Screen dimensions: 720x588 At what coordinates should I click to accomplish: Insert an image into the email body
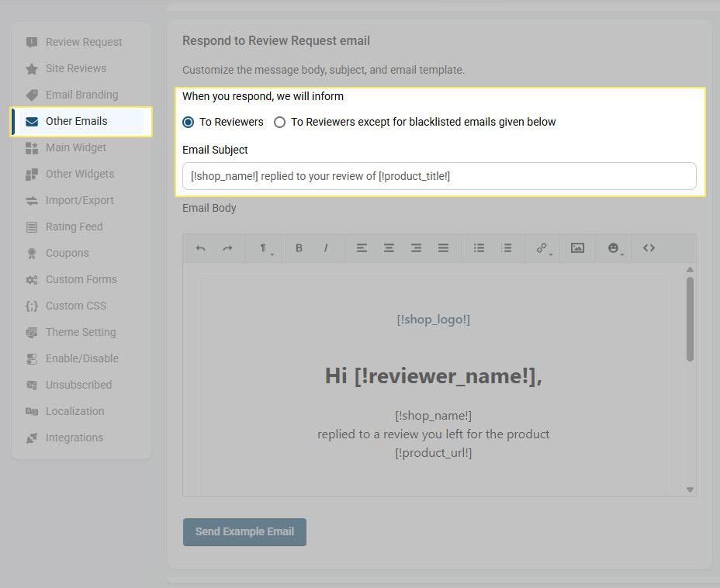click(576, 247)
